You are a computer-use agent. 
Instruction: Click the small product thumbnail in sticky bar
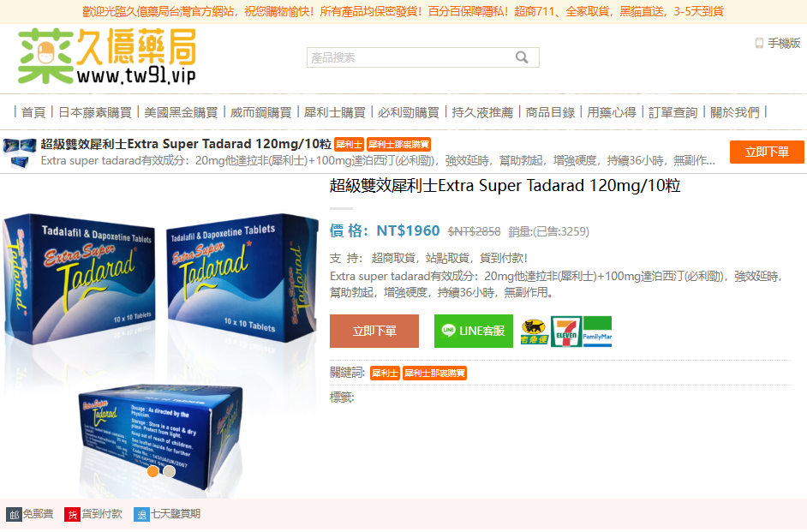[20, 152]
